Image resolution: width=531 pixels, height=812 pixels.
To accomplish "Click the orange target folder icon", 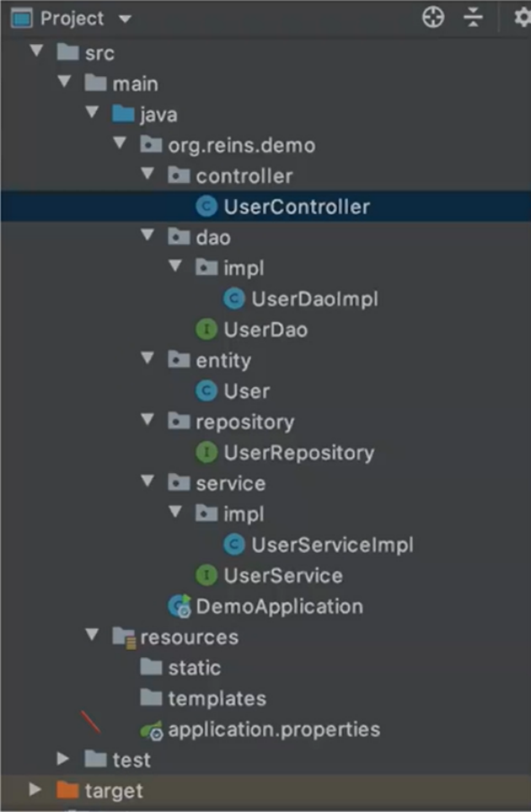I will point(67,790).
